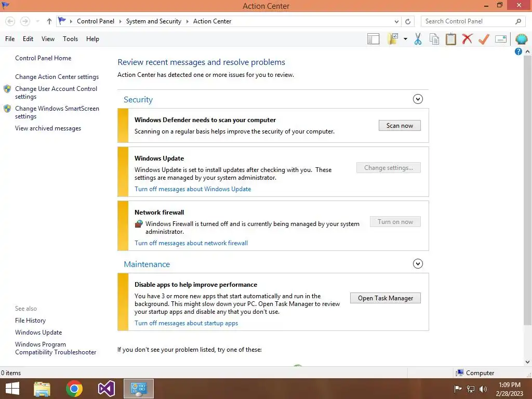Launch Visual Studio from taskbar
This screenshot has height=399, width=532.
click(106, 389)
